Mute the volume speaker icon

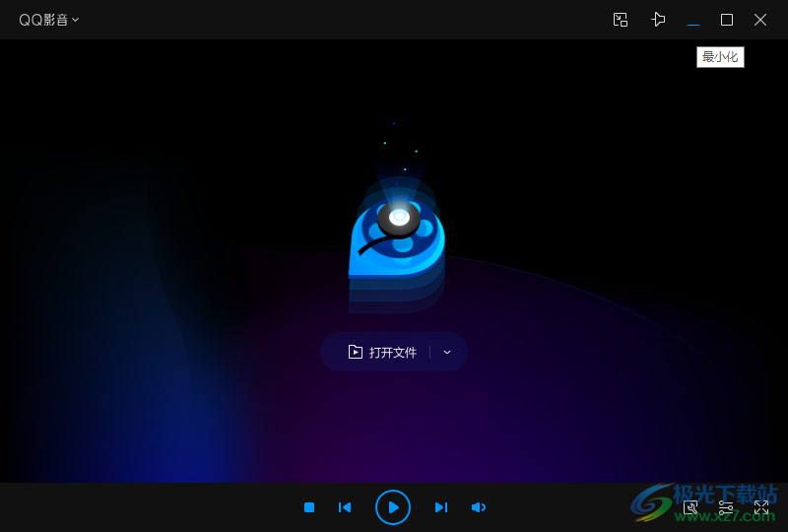click(479, 507)
